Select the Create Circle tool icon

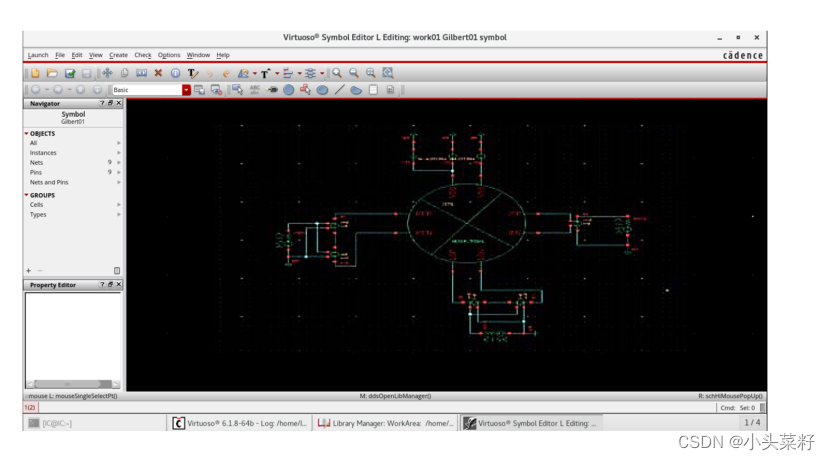click(288, 90)
